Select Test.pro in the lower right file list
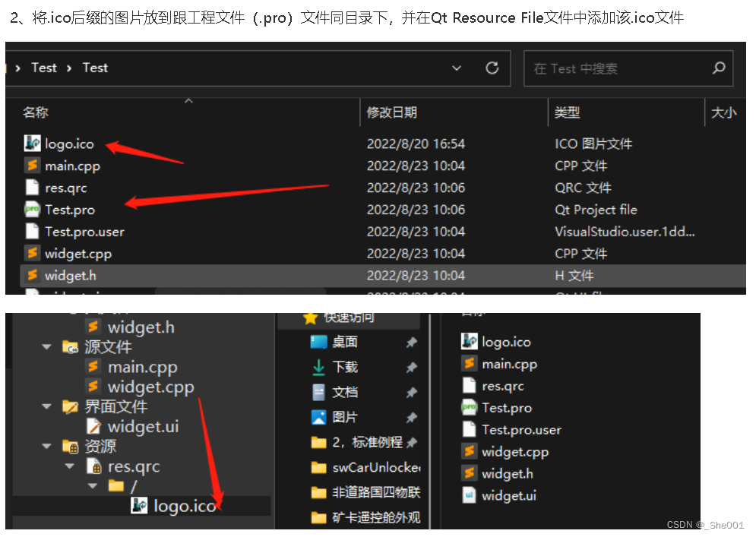The height and width of the screenshot is (537, 756). [507, 408]
